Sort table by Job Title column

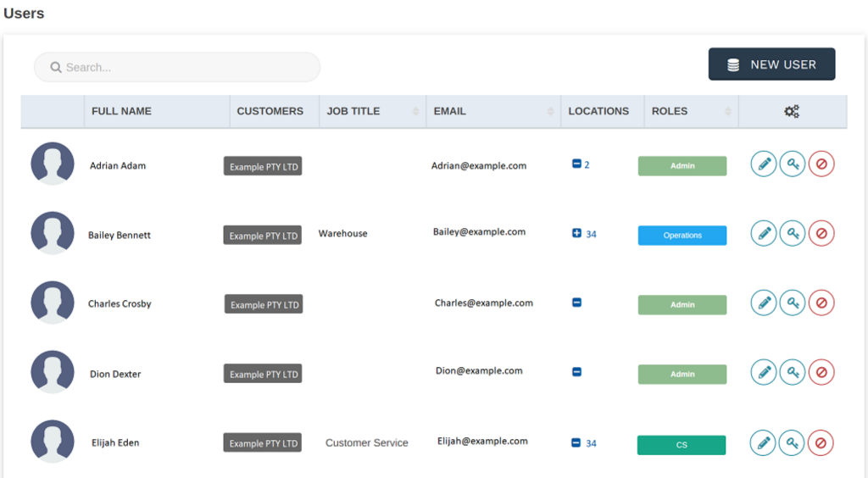point(415,111)
